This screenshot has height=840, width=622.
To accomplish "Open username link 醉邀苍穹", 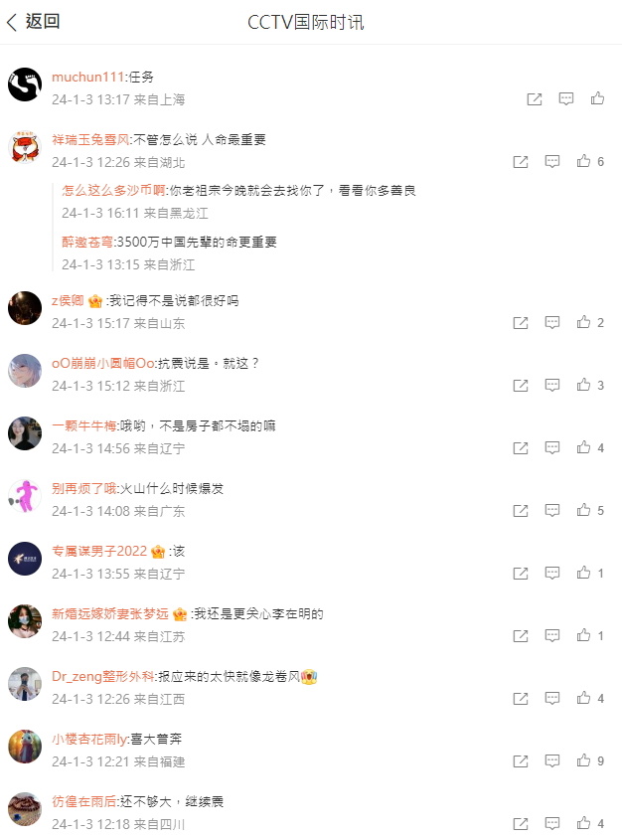I will click(87, 242).
